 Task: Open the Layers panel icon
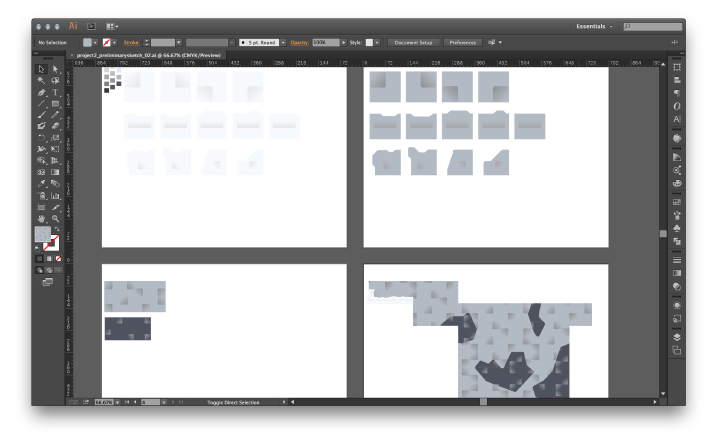pos(677,337)
